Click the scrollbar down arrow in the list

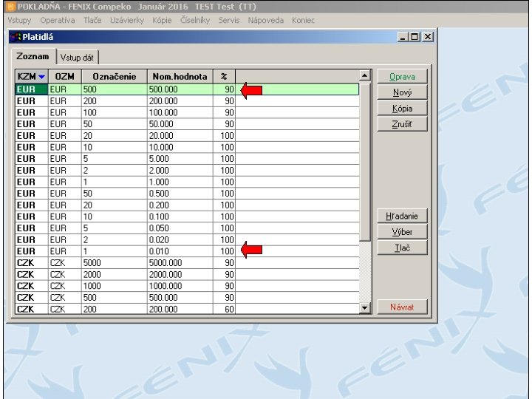point(365,308)
